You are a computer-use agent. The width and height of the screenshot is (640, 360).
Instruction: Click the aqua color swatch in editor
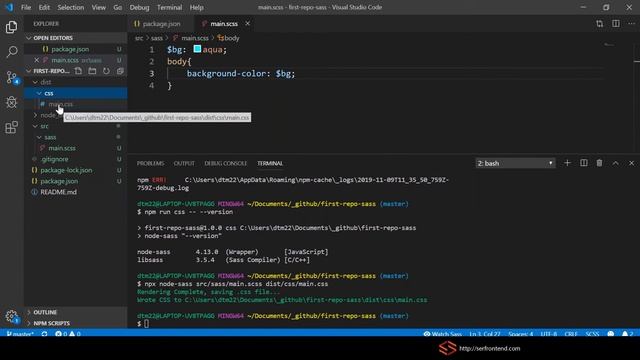[x=197, y=49]
